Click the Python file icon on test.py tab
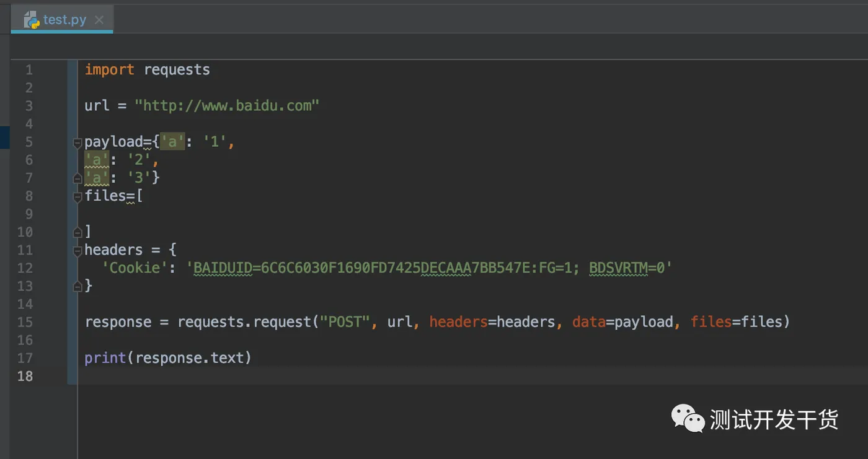 (32, 20)
